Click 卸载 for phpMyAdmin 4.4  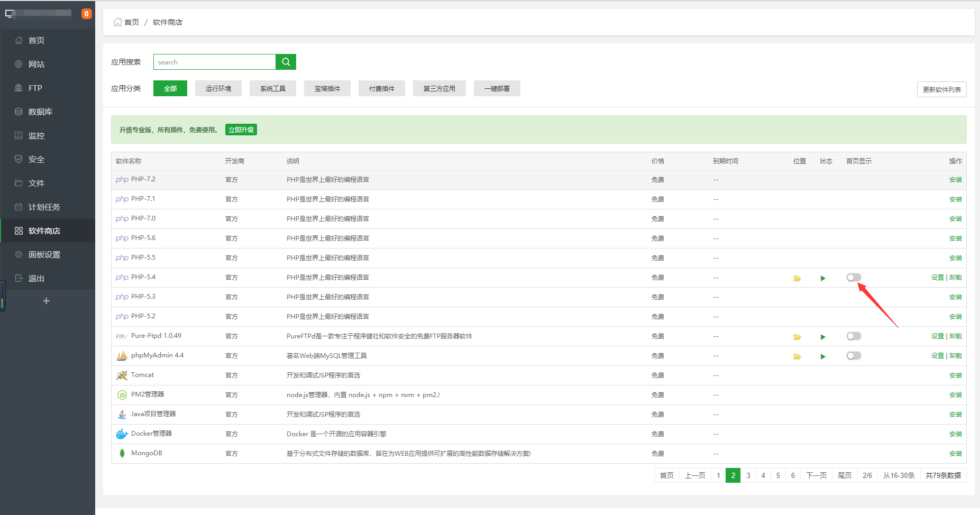coord(956,356)
